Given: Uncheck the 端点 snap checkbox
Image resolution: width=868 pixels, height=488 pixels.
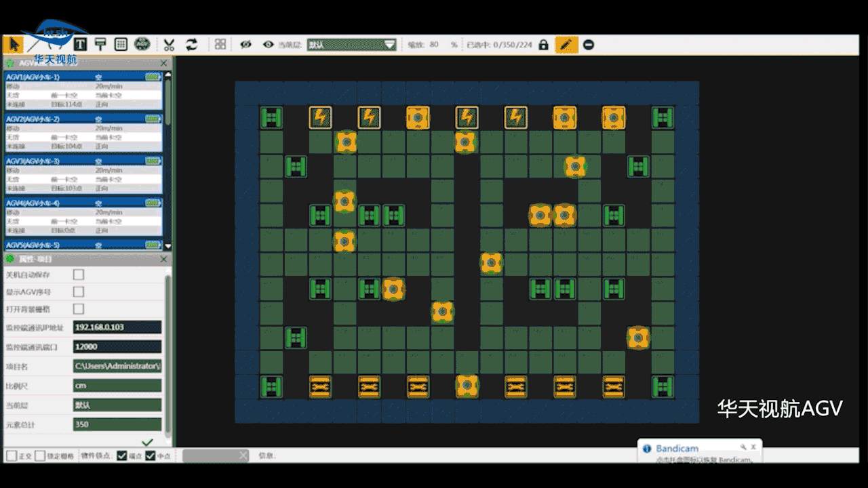Looking at the screenshot, I should tap(122, 455).
